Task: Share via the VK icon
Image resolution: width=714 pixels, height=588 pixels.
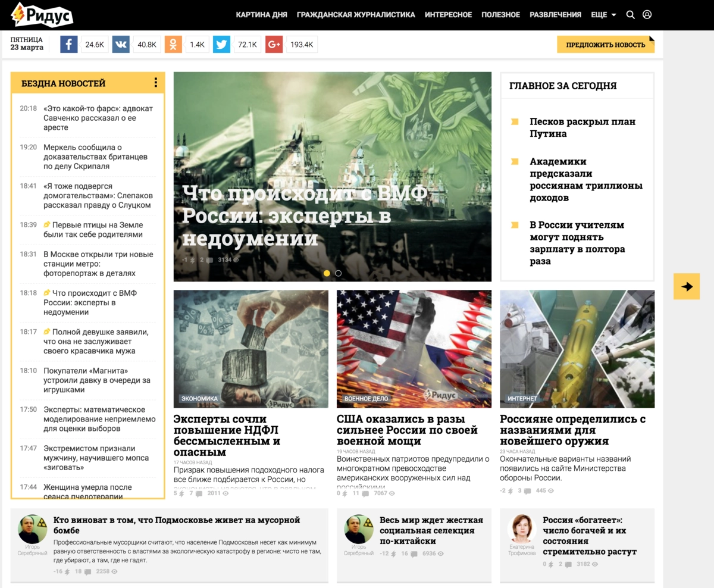Action: tap(121, 45)
